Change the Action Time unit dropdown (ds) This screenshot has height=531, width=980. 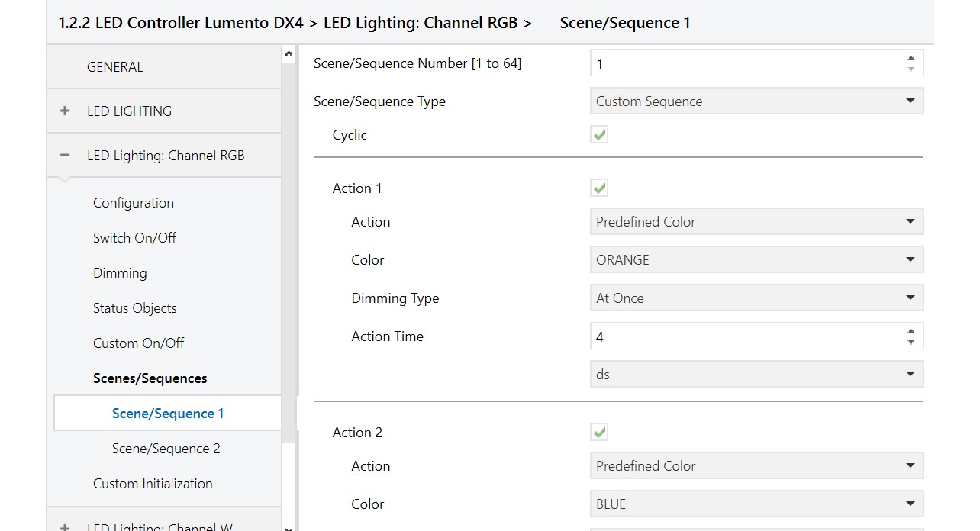click(756, 375)
